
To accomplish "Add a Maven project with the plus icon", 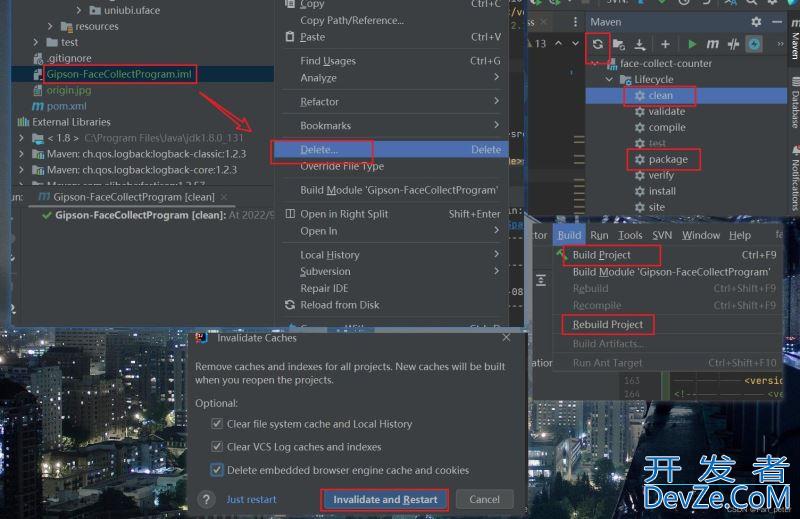I will (x=665, y=44).
